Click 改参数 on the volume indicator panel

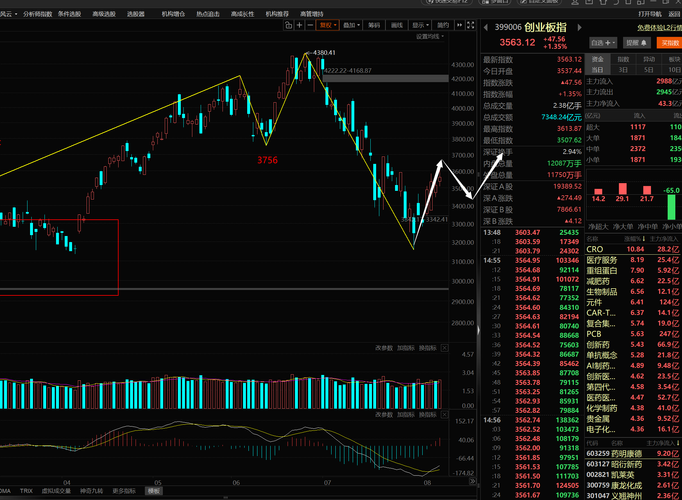(384, 348)
